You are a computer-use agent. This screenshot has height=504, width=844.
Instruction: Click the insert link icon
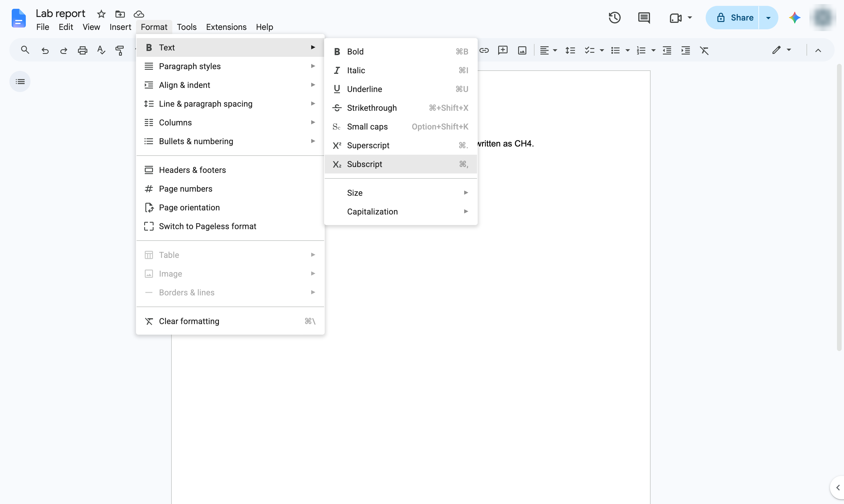click(x=484, y=51)
